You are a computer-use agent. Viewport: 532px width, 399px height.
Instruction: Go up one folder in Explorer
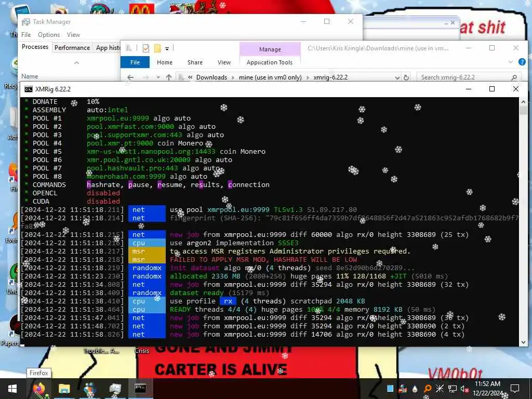[x=169, y=77]
